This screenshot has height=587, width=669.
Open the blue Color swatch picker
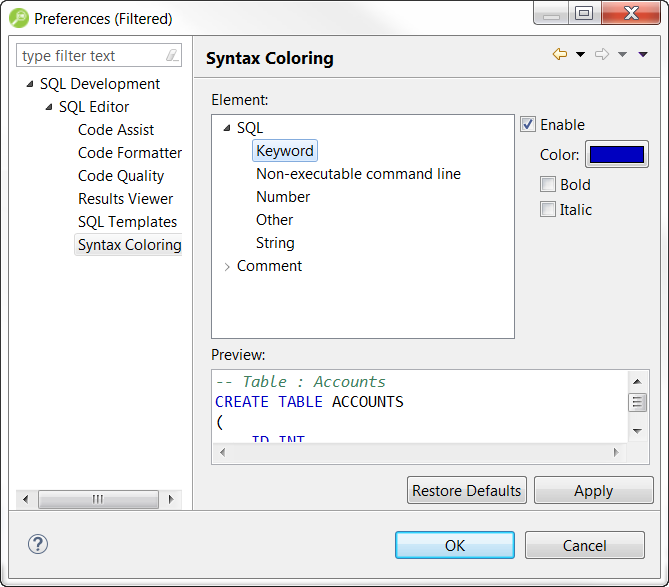click(616, 154)
